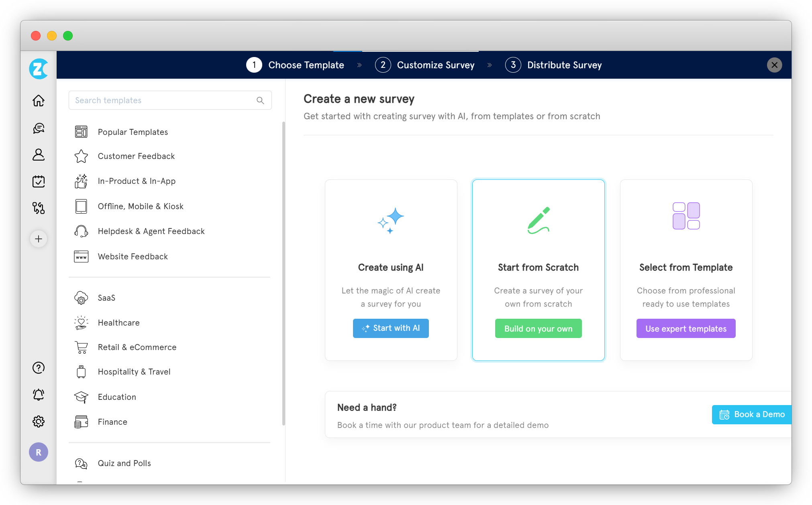Viewport: 812px width, 505px height.
Task: Click the search magnifier icon
Action: click(x=260, y=100)
